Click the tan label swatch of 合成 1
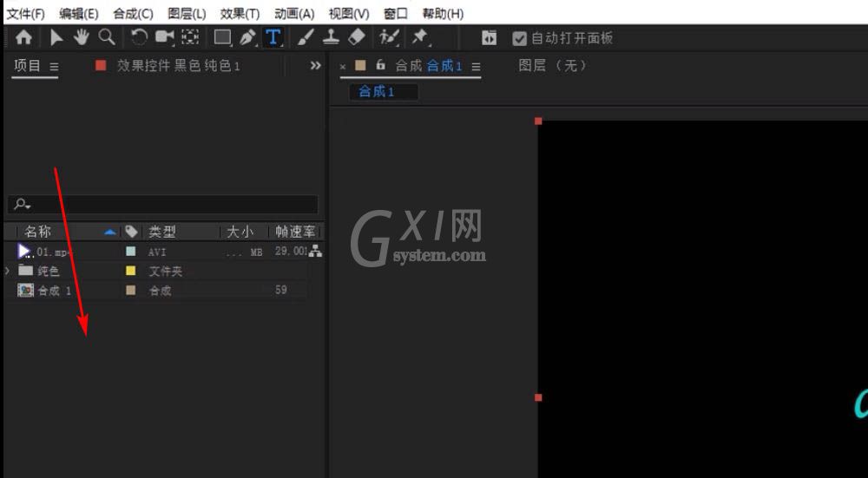 [x=131, y=290]
